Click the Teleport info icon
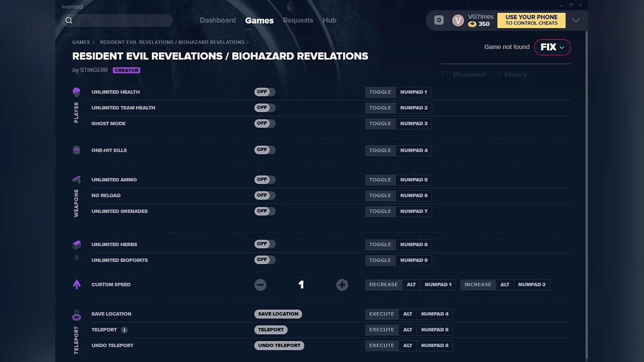 (x=124, y=330)
